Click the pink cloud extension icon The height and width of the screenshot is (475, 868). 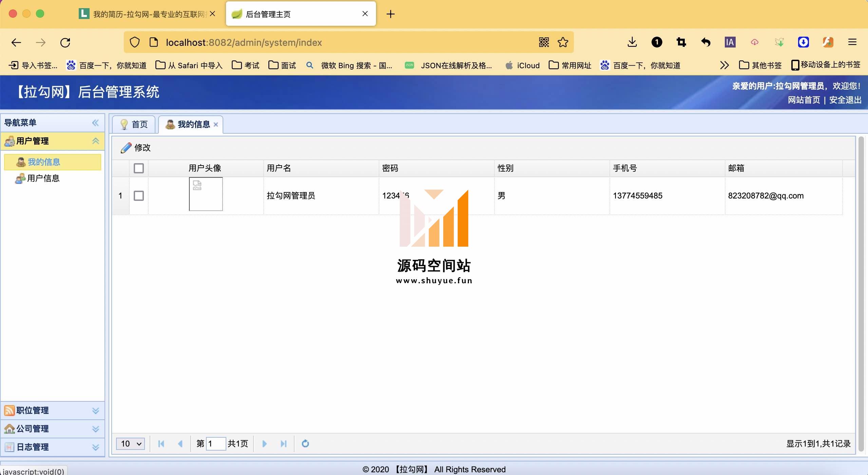click(x=754, y=42)
